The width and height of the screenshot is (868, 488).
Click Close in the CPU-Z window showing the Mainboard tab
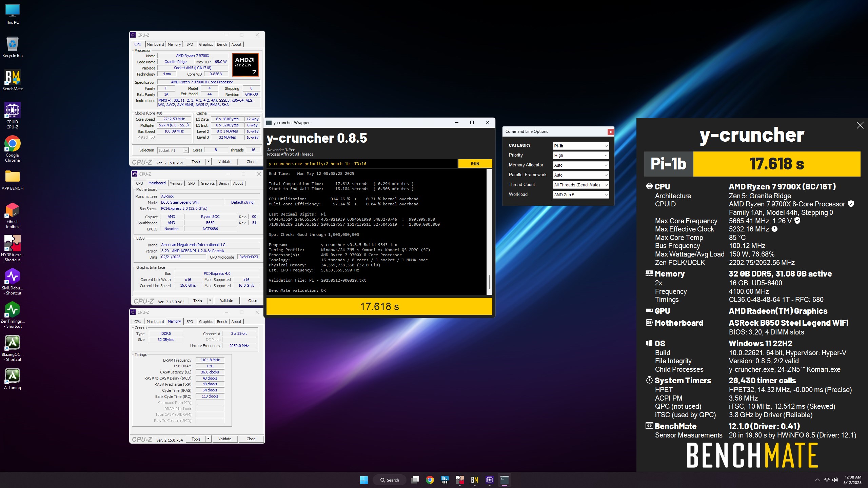253,301
